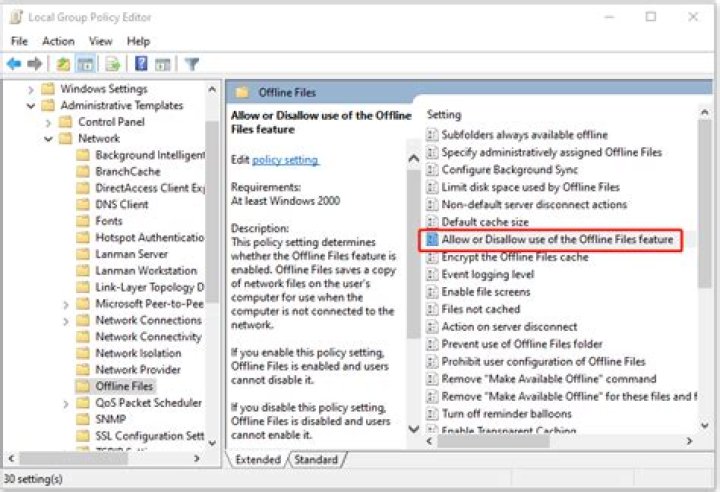Screen dimensions: 720x492
Task: Select Network Isolation in the tree
Action: [138, 353]
